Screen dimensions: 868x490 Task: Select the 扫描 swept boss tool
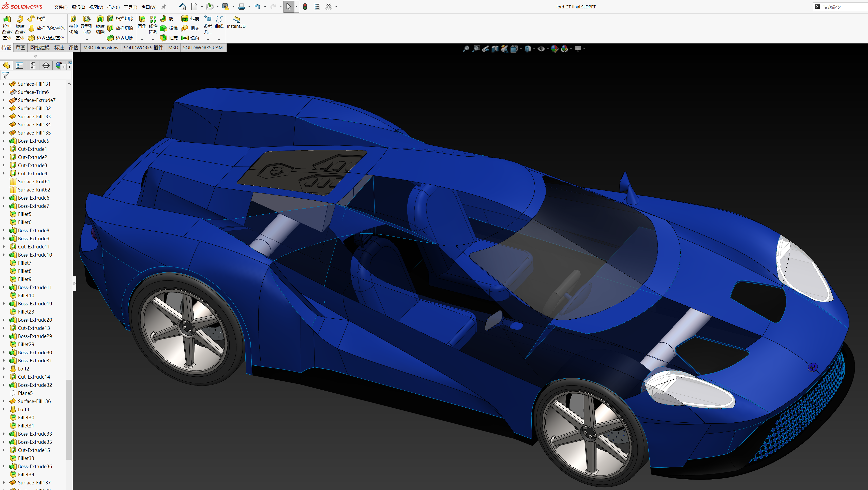(36, 19)
